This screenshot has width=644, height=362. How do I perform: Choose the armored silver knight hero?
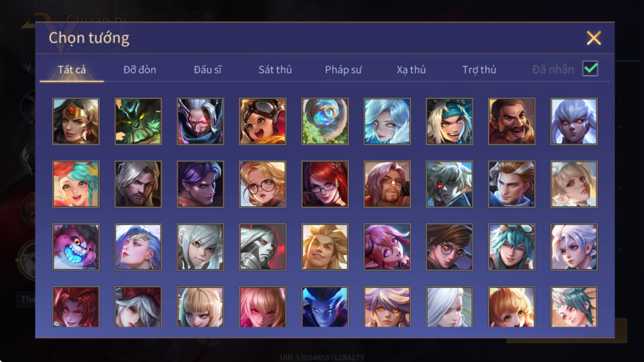coord(263,247)
